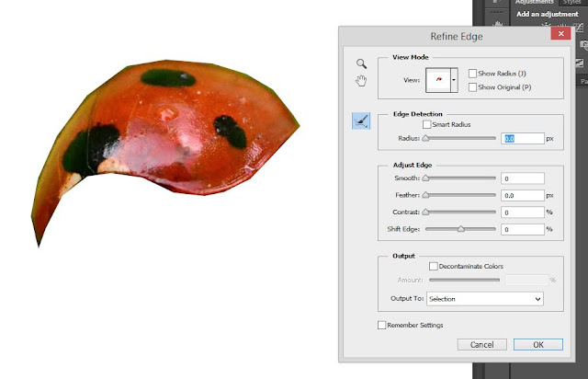Enable the Show Radius (J) checkbox
Screen dimensions: 588x379
(472, 74)
